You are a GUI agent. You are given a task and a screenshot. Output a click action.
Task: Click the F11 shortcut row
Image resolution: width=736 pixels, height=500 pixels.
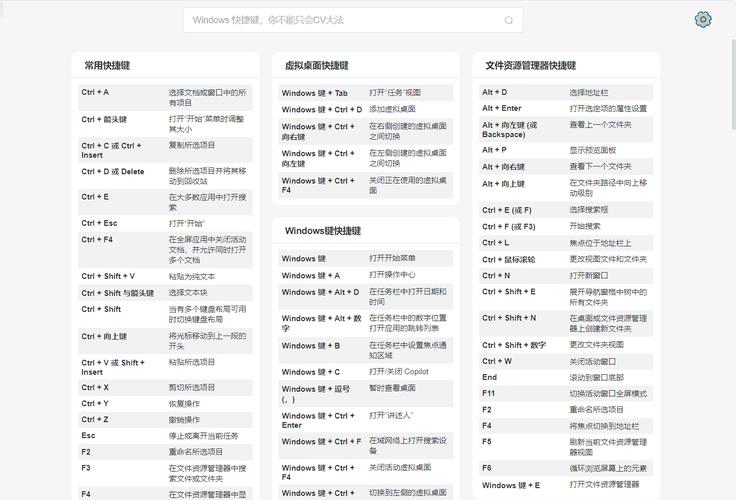(x=566, y=393)
